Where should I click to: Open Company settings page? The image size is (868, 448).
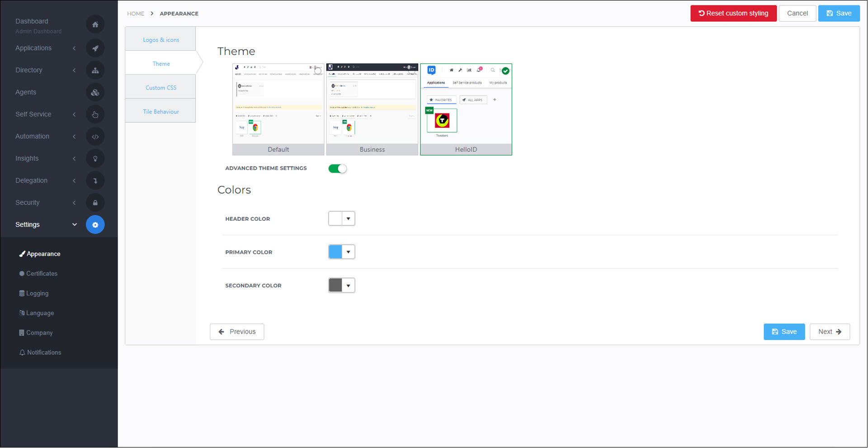coord(36,333)
